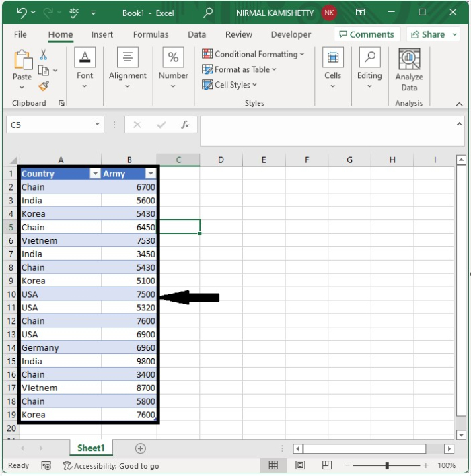Switch to the Data tab

(197, 34)
